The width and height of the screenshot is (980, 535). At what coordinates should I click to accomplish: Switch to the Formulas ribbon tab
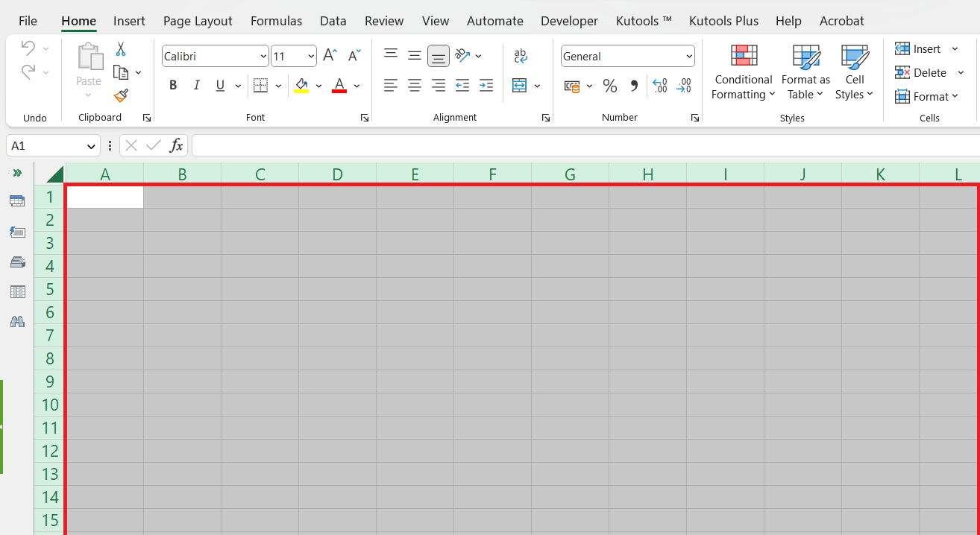tap(276, 20)
